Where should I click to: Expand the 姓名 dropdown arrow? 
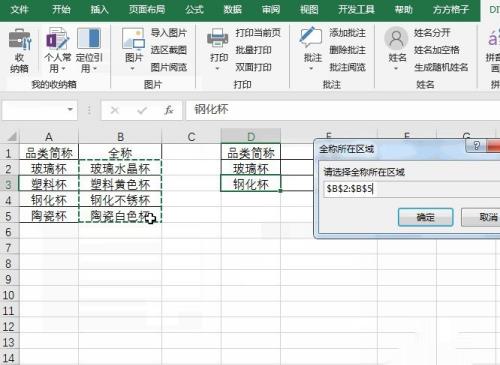click(396, 69)
